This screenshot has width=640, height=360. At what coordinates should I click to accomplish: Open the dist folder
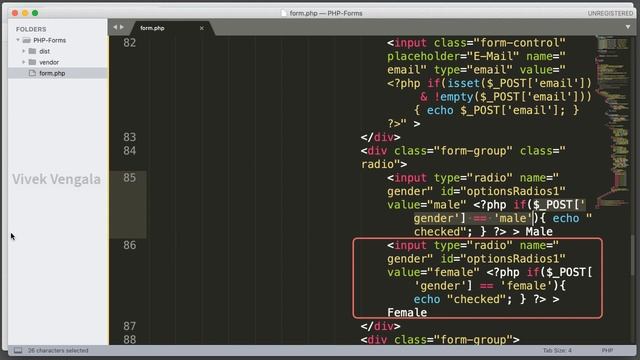(44, 51)
